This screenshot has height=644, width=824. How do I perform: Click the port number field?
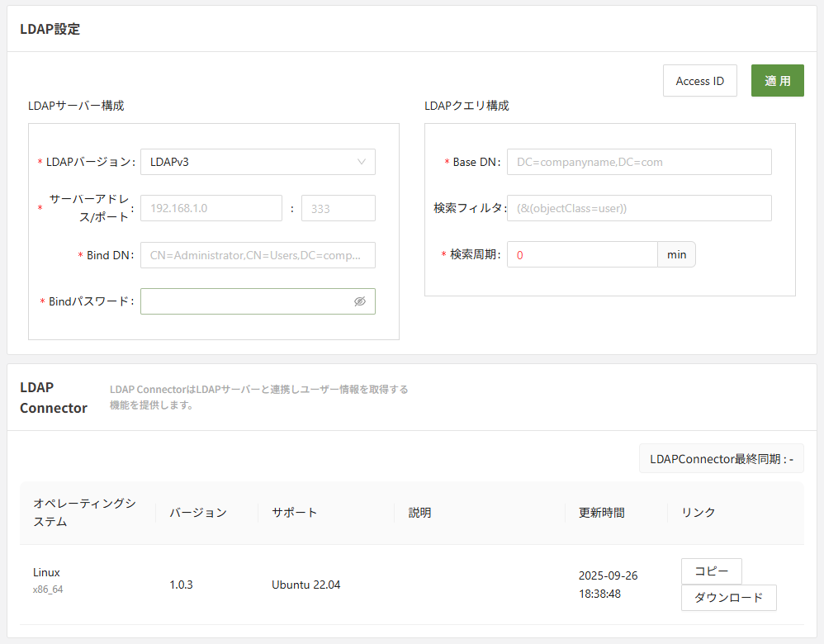point(338,208)
